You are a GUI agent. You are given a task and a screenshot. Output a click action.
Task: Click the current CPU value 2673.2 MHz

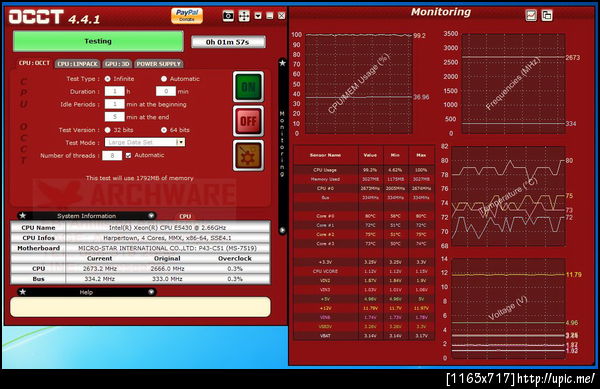[x=99, y=269]
